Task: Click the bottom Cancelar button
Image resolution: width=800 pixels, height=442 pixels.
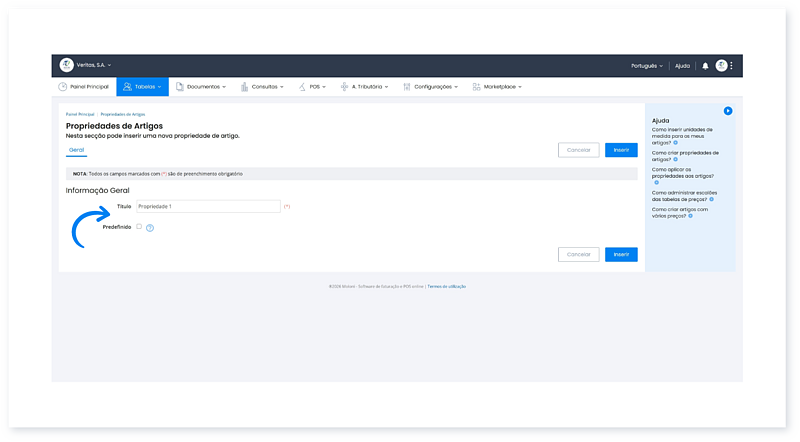Action: click(579, 254)
